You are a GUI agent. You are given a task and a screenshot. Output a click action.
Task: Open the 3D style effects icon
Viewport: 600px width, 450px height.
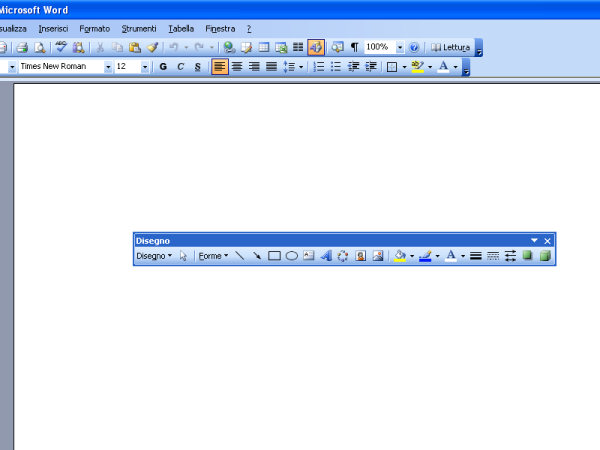[x=545, y=256]
